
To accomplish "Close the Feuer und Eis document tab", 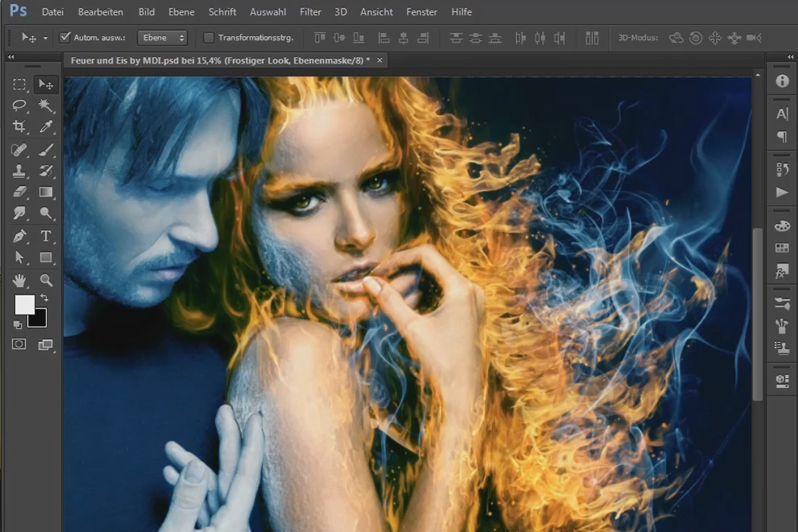I will pyautogui.click(x=380, y=60).
